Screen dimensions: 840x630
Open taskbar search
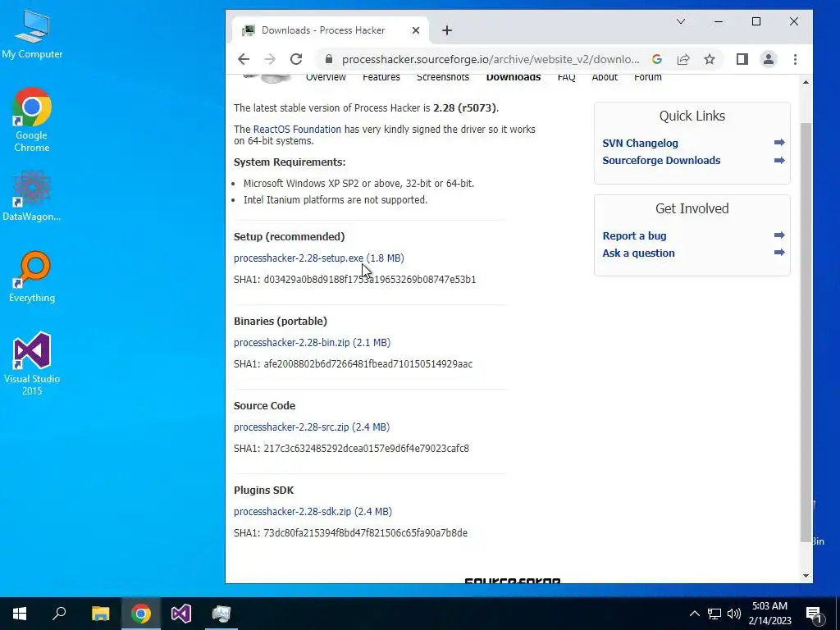[x=59, y=614]
